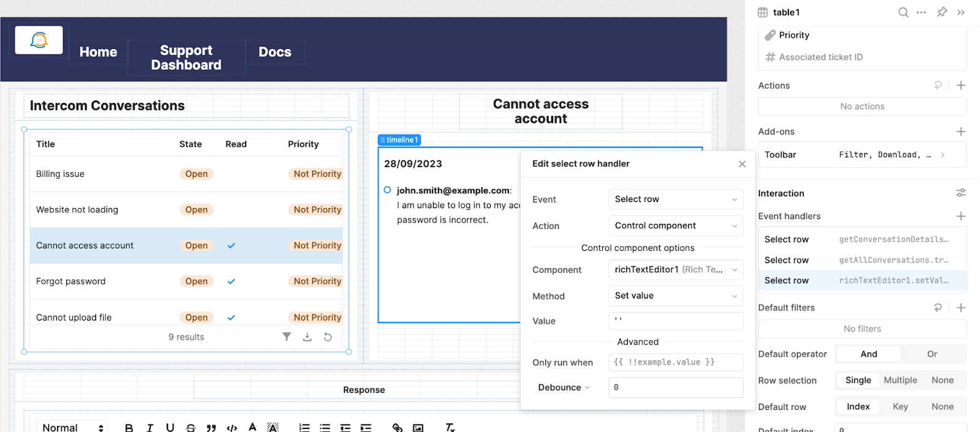The image size is (980, 432).
Task: Select the Billing issue row
Action: [x=186, y=174]
